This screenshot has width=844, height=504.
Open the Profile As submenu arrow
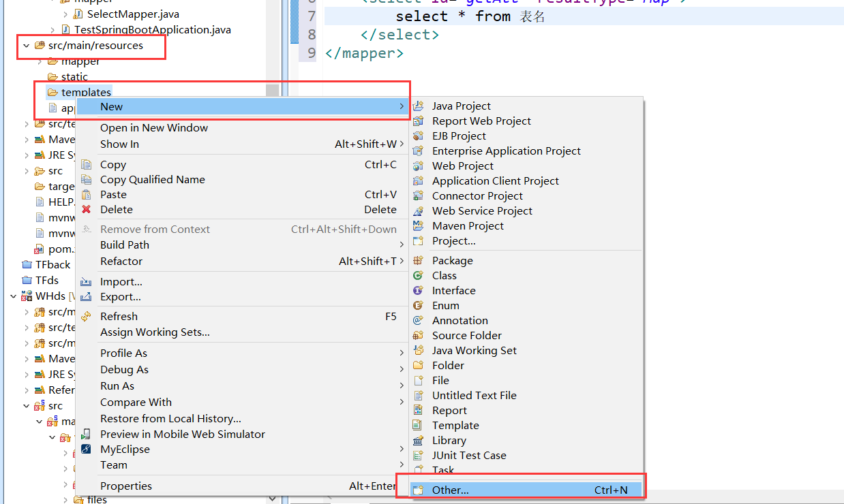tap(402, 353)
